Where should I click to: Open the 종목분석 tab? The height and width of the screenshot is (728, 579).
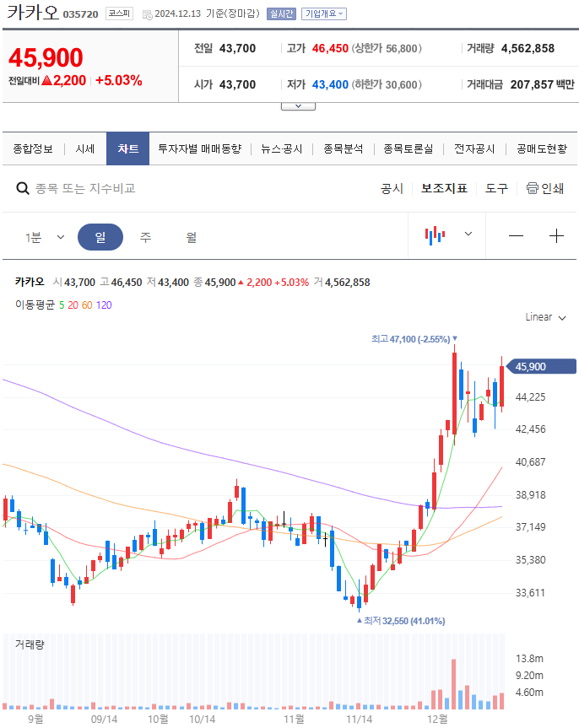click(x=343, y=148)
